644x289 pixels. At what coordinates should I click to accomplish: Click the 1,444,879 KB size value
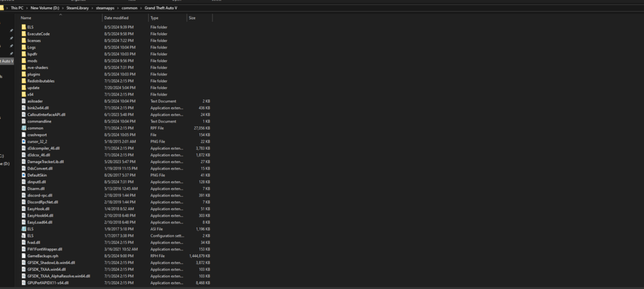200,255
